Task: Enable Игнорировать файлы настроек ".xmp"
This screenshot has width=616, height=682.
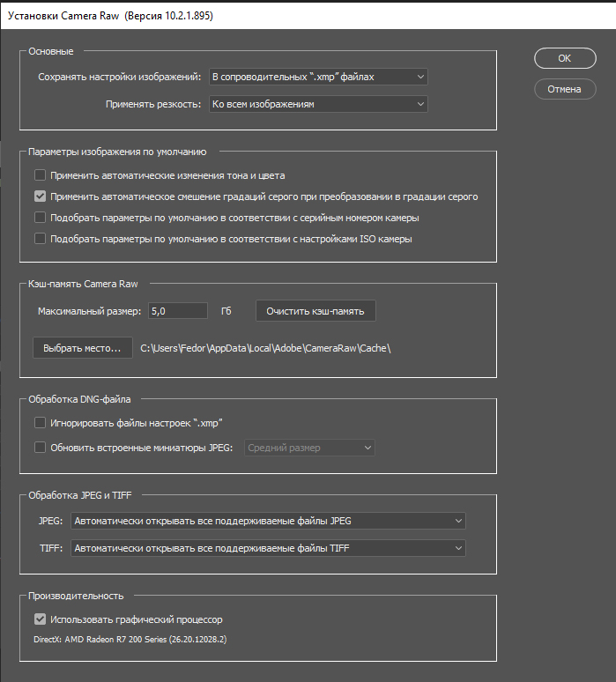Action: point(40,423)
